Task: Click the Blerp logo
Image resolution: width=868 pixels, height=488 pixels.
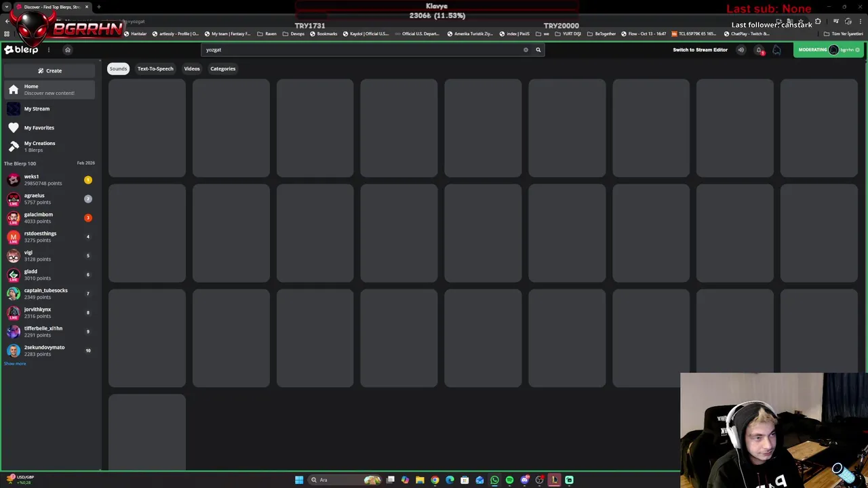Action: point(21,49)
